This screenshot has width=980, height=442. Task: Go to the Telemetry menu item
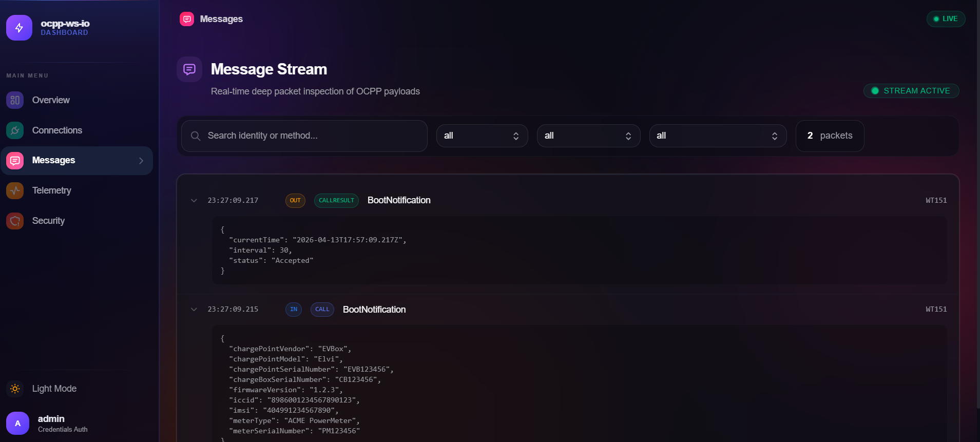[51, 190]
